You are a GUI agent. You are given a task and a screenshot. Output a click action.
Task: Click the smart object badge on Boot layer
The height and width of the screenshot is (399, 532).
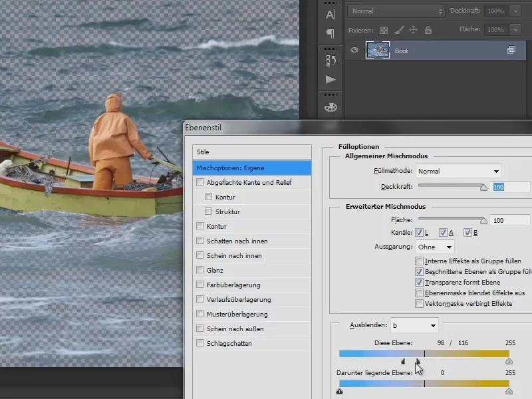pyautogui.click(x=511, y=51)
